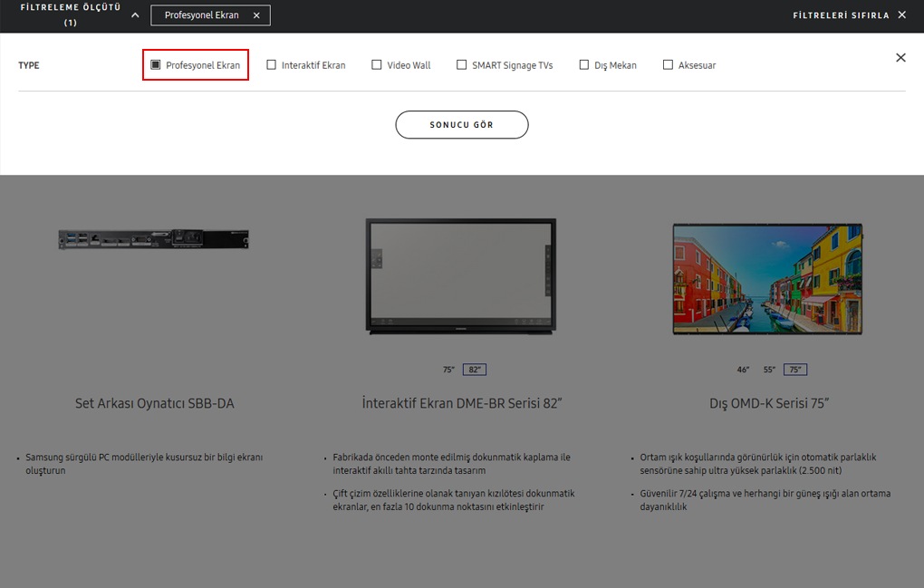Tick the SMART Signage TVs checkbox

461,65
